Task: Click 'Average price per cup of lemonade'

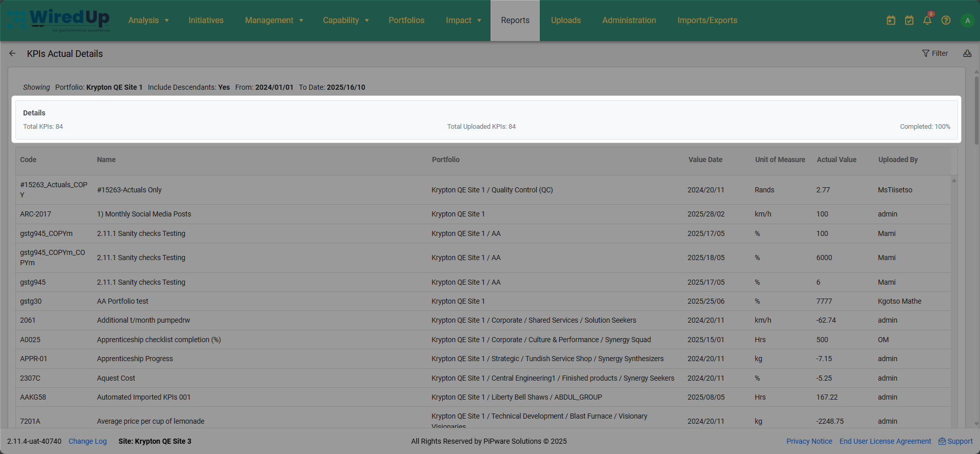Action: (150, 421)
